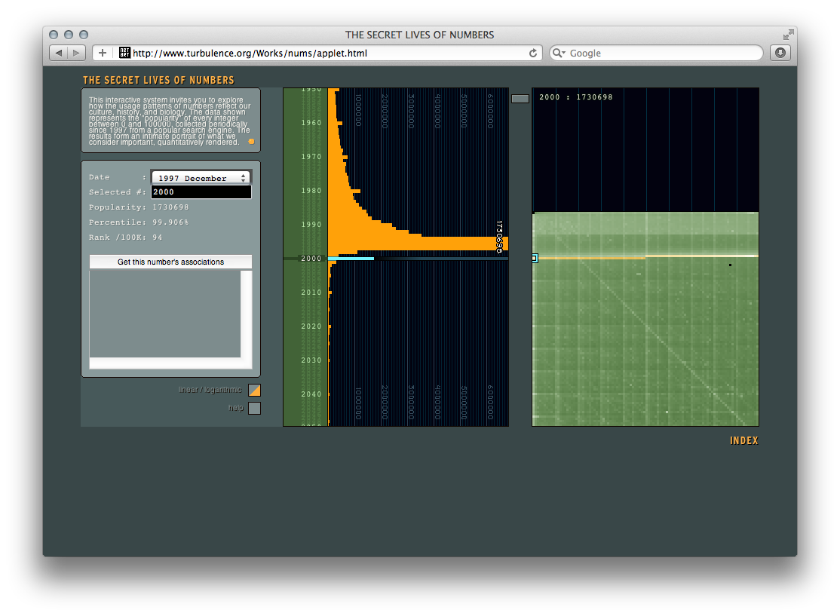Viewport: 840px width, 616px height.
Task: Click the INDEX link below the heatmap
Action: click(743, 440)
